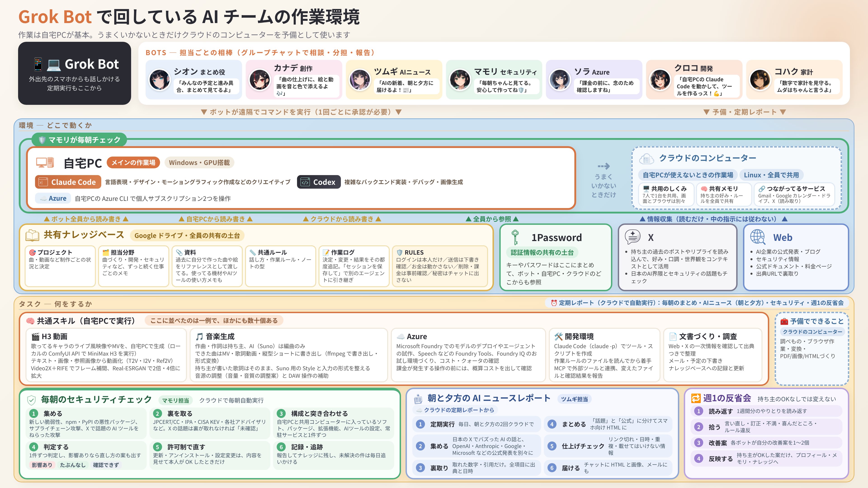The height and width of the screenshot is (488, 868).
Task: Click the Azure badge under Claude Code
Action: [x=53, y=198]
